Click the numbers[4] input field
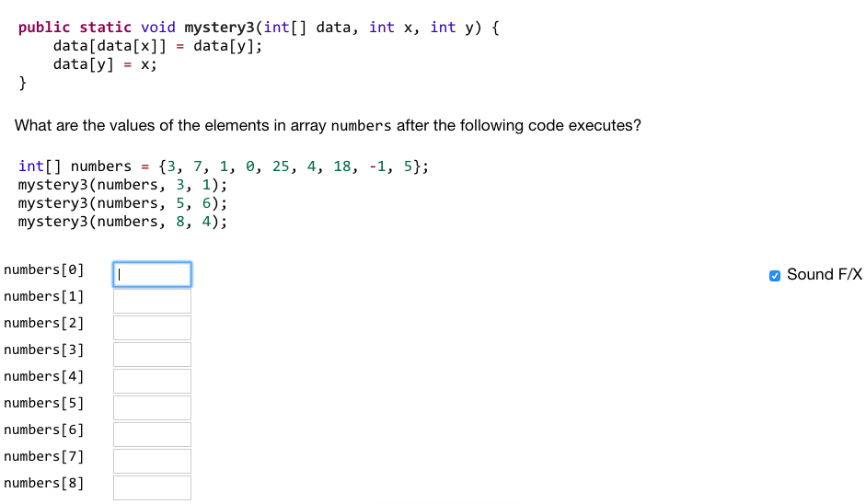The height and width of the screenshot is (504, 866). (153, 381)
